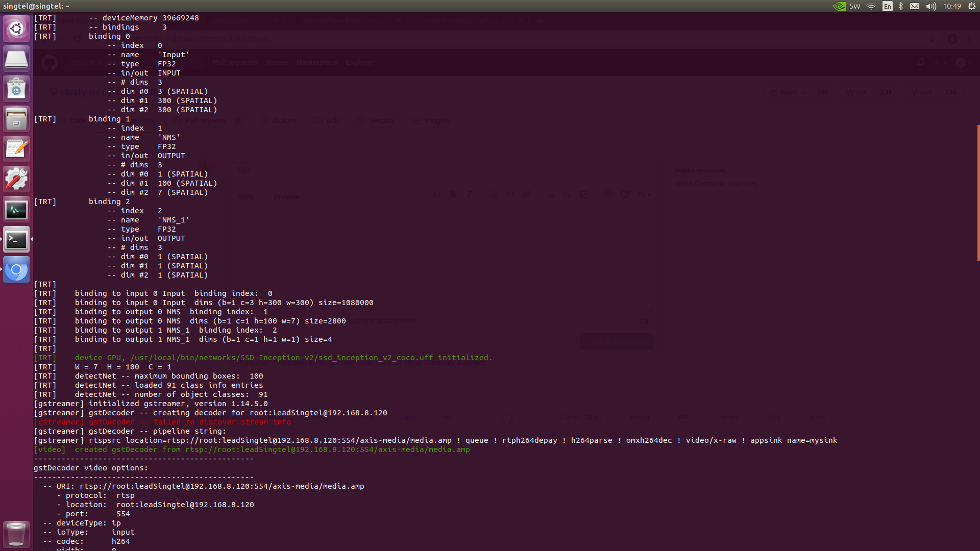Open GitHub notifications bell
980x551 pixels.
click(x=920, y=62)
